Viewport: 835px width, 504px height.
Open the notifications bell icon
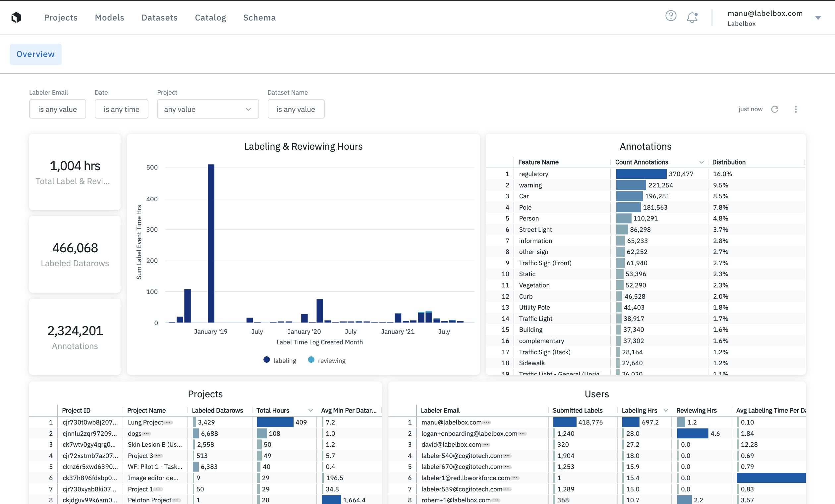[692, 17]
